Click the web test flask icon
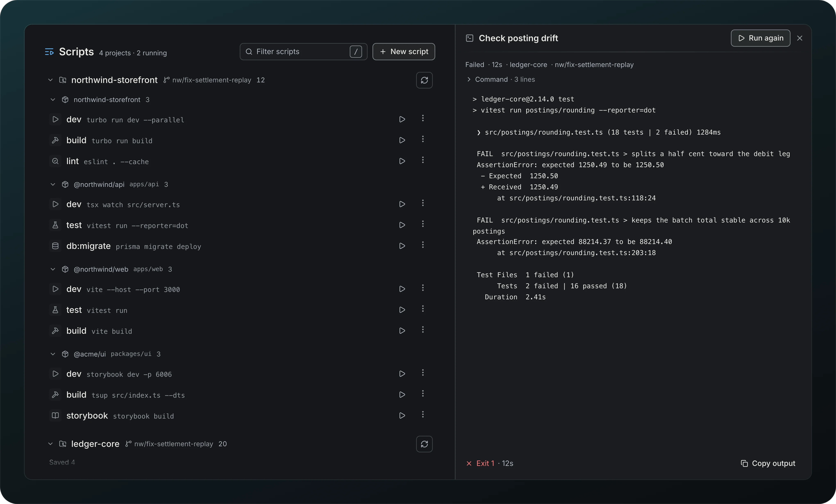This screenshot has height=504, width=836. pyautogui.click(x=55, y=310)
